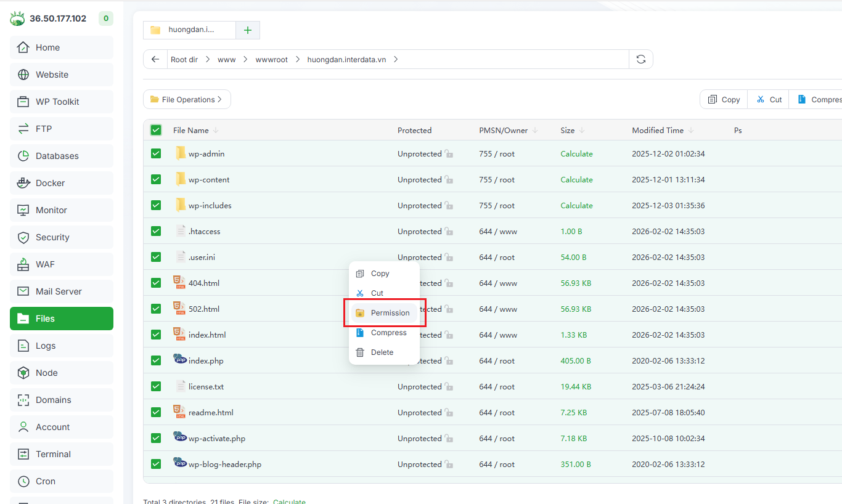Viewport: 842px width, 504px height.
Task: Open the wp-includes folder name
Action: (210, 206)
